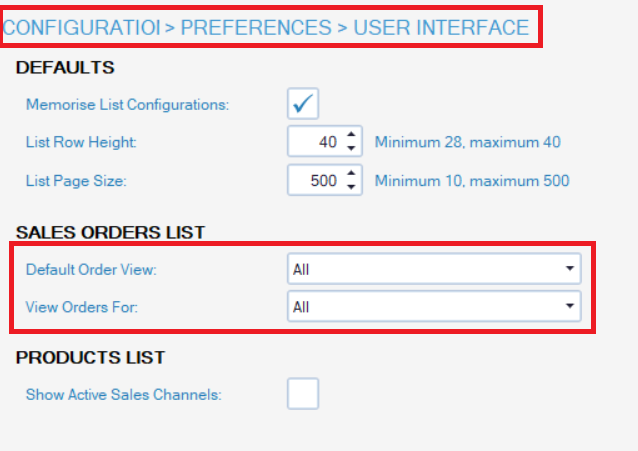This screenshot has width=638, height=451.
Task: Increase the List Row Height value
Action: click(351, 135)
